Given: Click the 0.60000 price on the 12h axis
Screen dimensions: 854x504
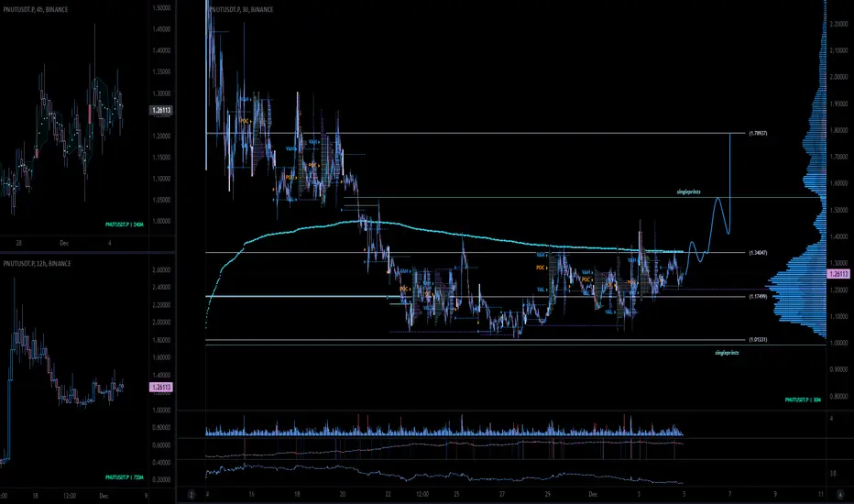Looking at the screenshot, I should point(161,444).
